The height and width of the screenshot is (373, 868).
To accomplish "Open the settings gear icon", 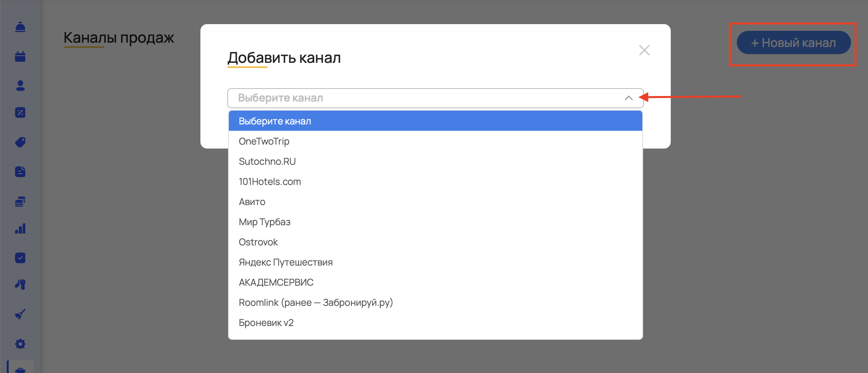I will 20,344.
